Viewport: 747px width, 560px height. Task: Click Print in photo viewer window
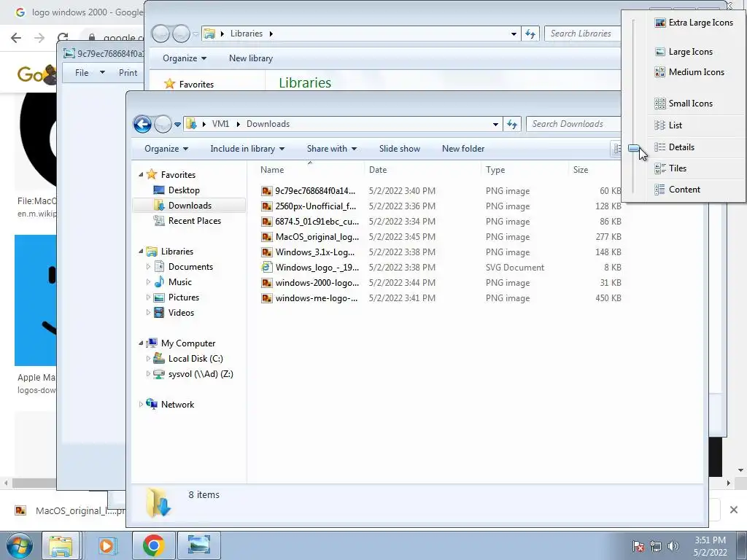coord(128,73)
